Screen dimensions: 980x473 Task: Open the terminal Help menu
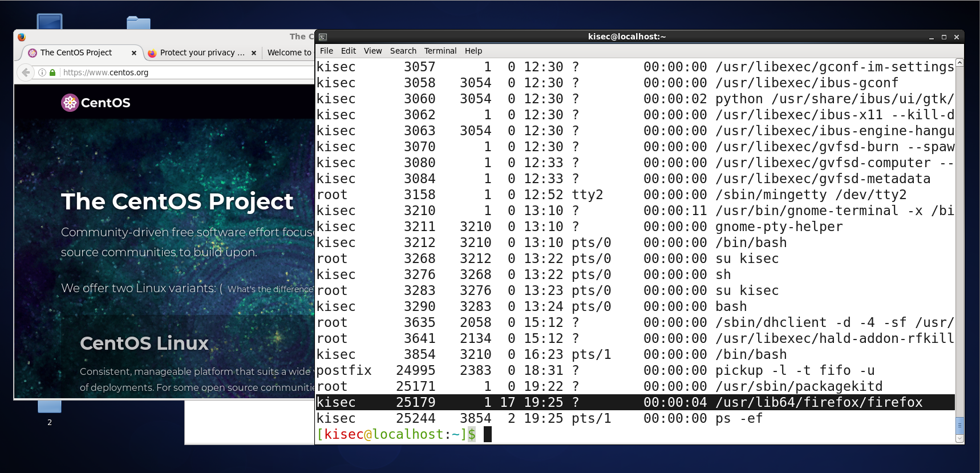473,51
